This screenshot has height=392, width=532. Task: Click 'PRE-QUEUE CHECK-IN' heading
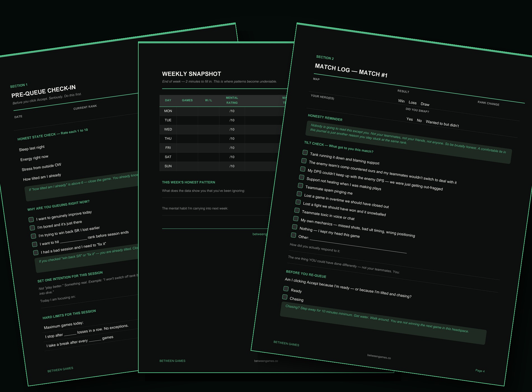coord(43,92)
